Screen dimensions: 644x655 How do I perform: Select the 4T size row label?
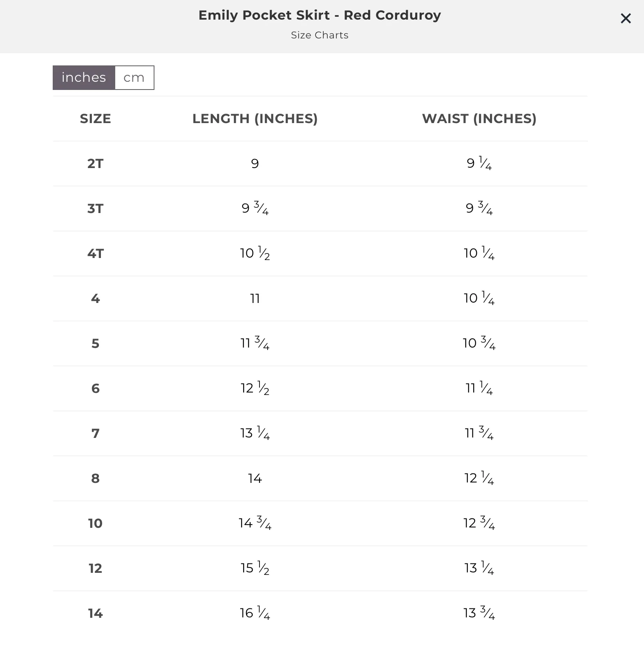point(95,253)
